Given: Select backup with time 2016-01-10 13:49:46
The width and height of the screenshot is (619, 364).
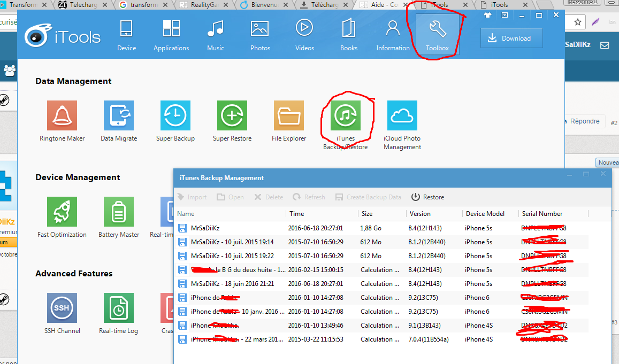Looking at the screenshot, I should coord(382,326).
